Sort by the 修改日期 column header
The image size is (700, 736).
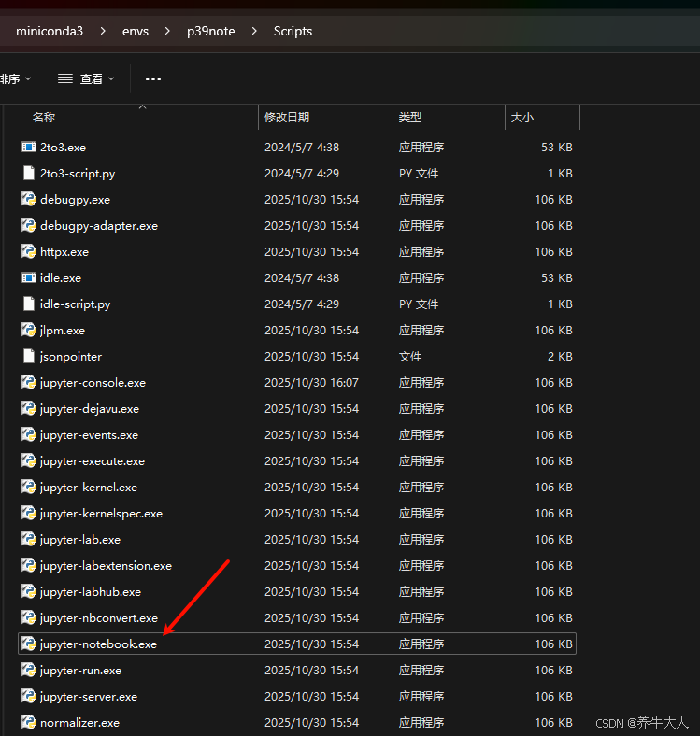point(287,118)
